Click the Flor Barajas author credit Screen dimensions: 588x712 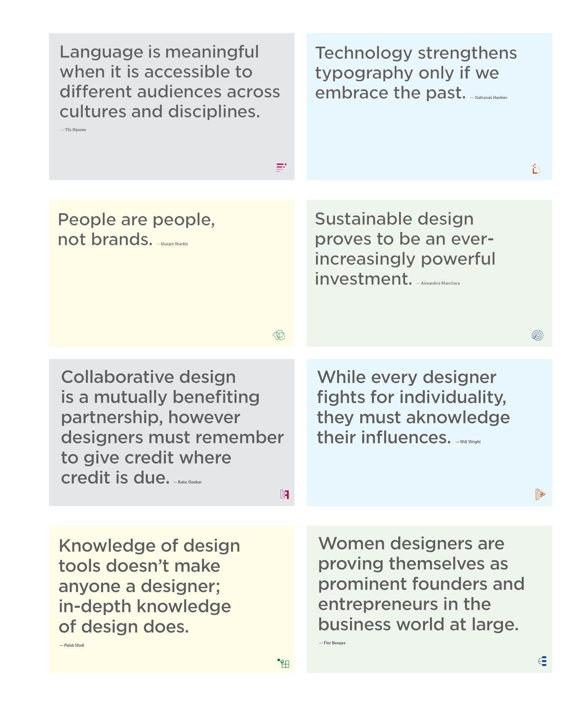pos(332,643)
